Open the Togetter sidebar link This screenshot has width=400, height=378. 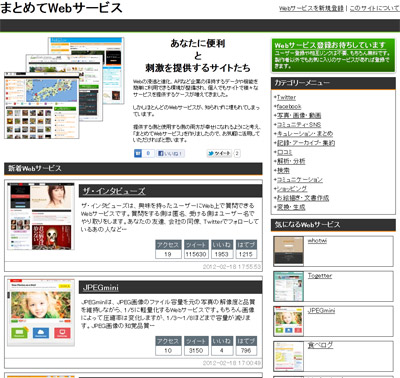click(320, 276)
